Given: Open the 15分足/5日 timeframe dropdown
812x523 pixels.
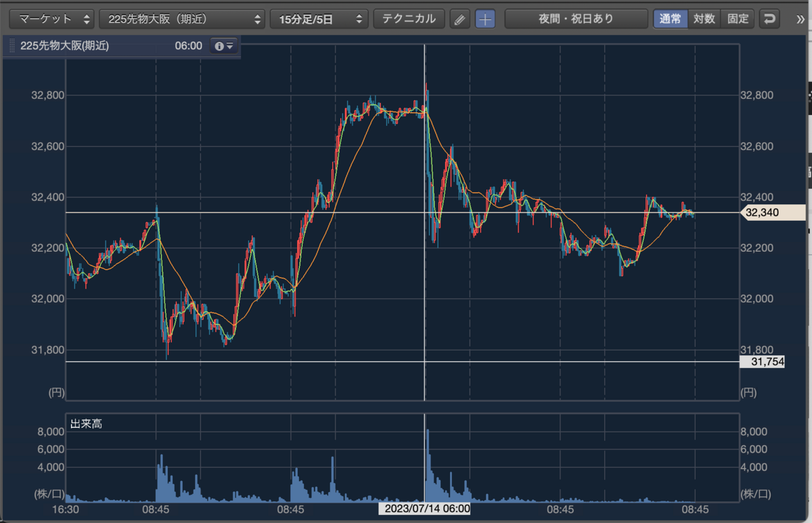Looking at the screenshot, I should (x=319, y=18).
